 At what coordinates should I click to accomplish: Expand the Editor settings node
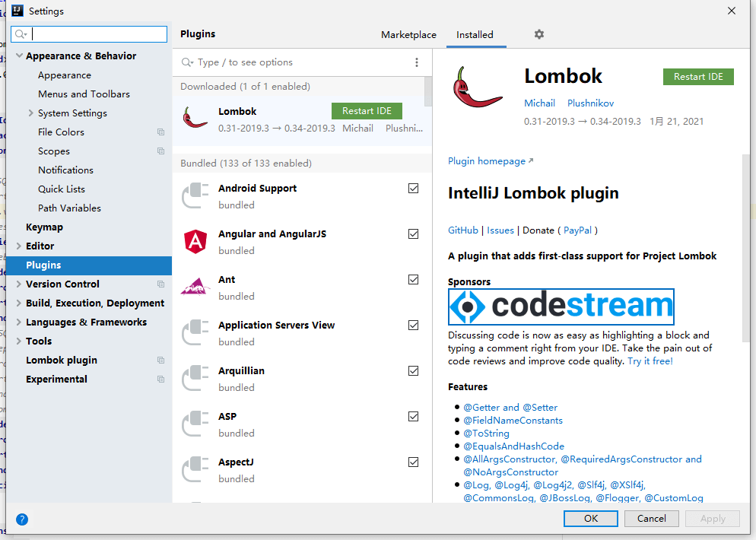[19, 246]
